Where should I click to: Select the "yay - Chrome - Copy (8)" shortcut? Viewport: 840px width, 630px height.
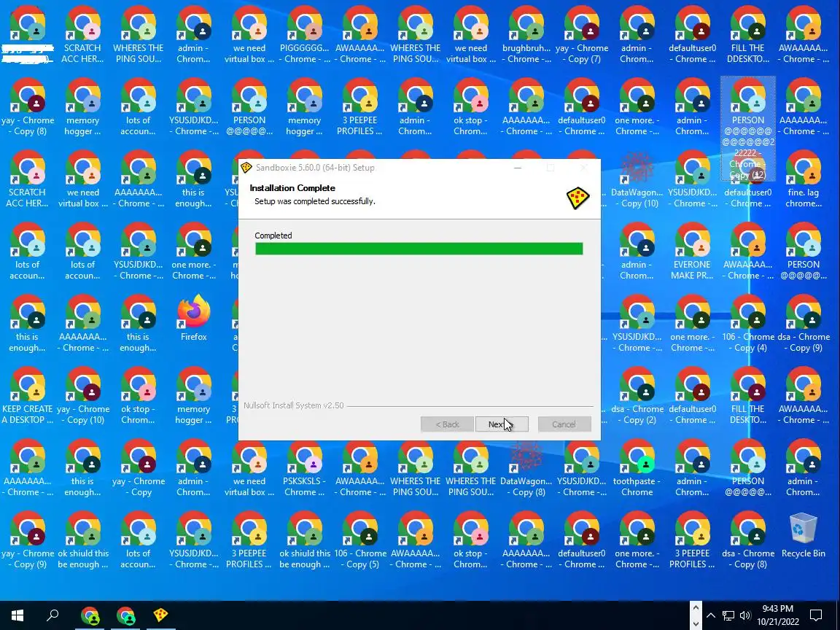pyautogui.click(x=27, y=107)
